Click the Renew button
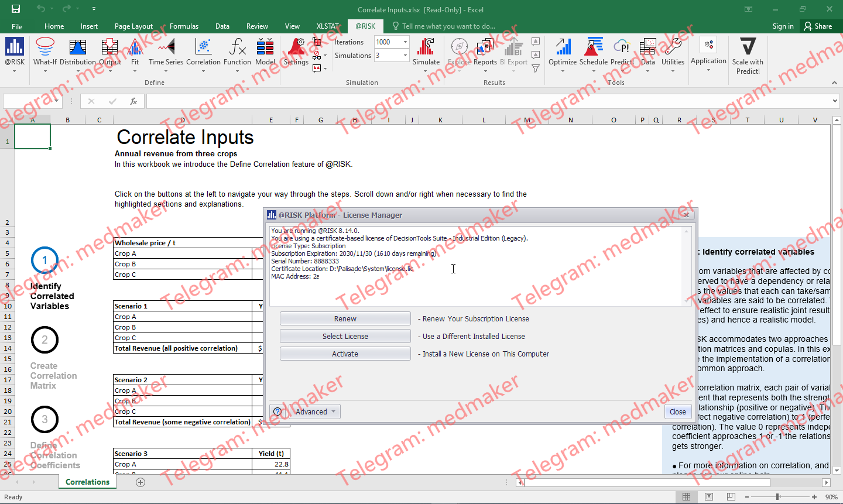Screen dimensions: 843x504 pos(345,319)
